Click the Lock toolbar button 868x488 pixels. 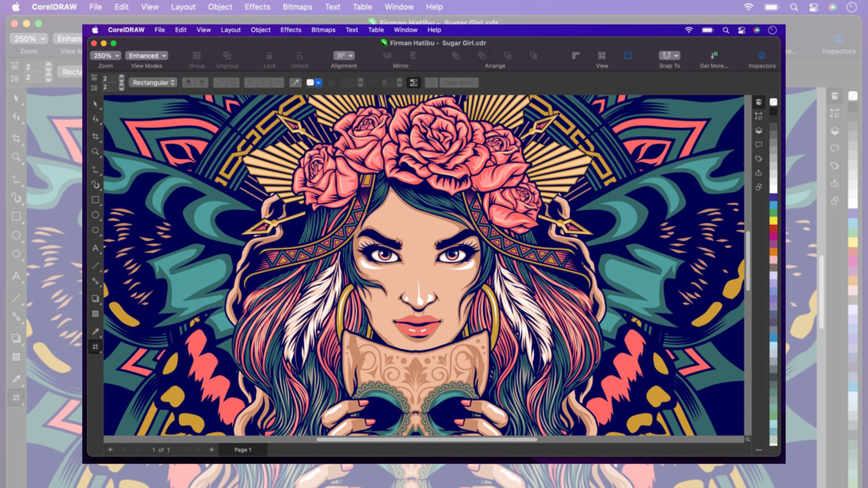(269, 56)
